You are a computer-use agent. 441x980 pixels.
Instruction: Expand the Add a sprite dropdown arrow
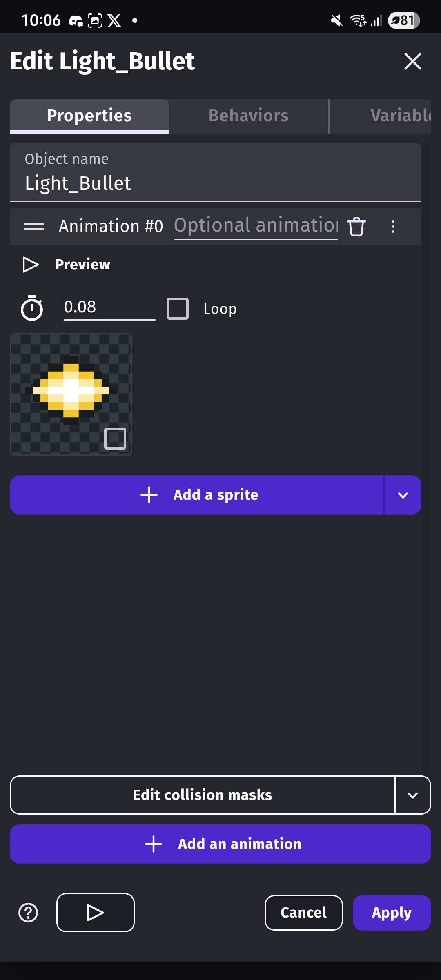click(403, 495)
